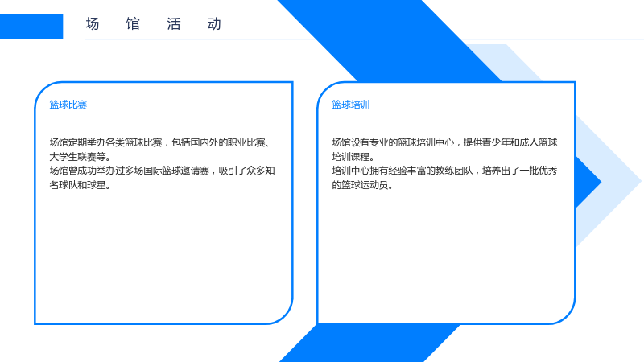Image resolution: width=644 pixels, height=362 pixels.
Task: Click the text 名球队和球星。
Action: point(80,185)
